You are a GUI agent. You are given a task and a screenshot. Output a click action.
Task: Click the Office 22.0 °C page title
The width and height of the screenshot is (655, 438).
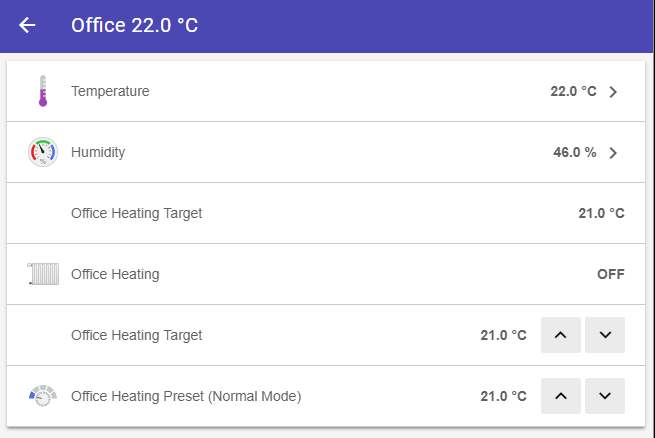point(134,25)
